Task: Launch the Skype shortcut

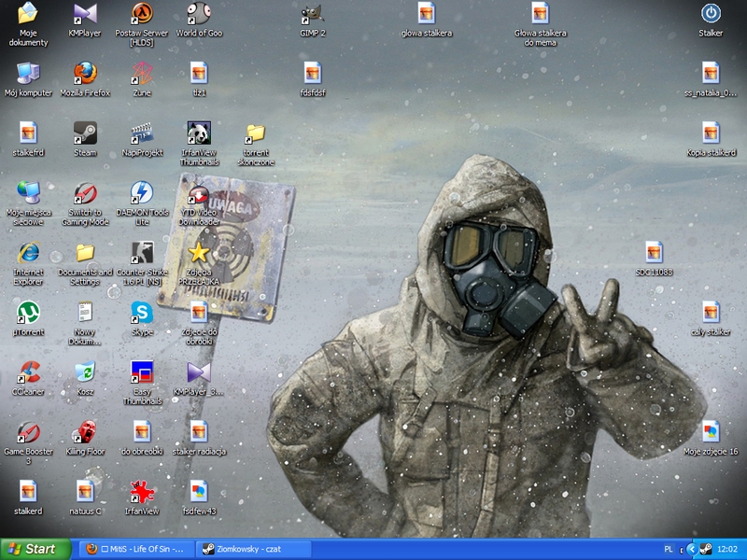Action: [142, 313]
